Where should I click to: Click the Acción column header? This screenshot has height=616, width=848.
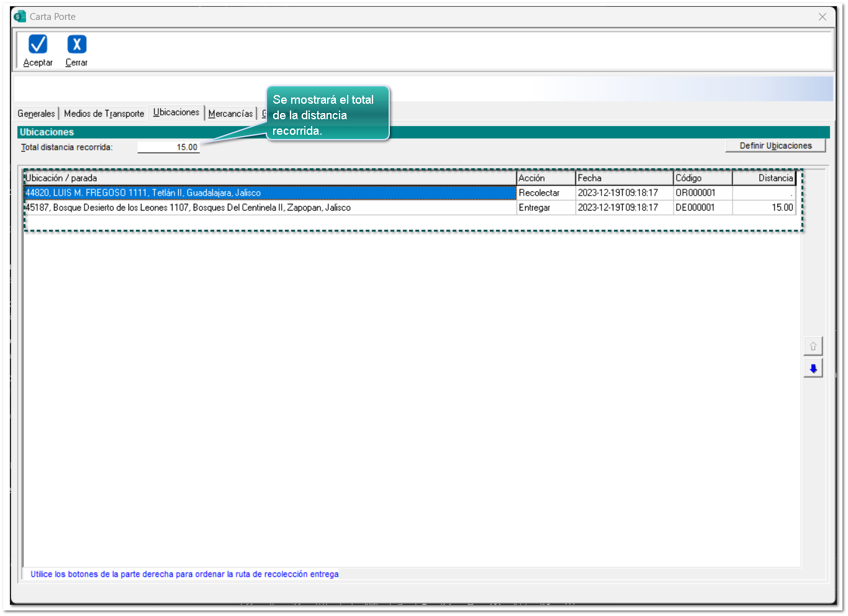[x=545, y=178]
